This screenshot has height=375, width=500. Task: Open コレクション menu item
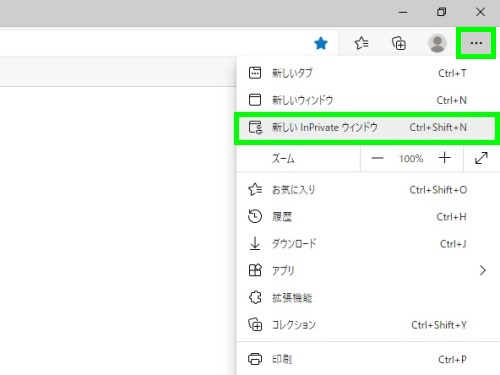click(x=368, y=325)
